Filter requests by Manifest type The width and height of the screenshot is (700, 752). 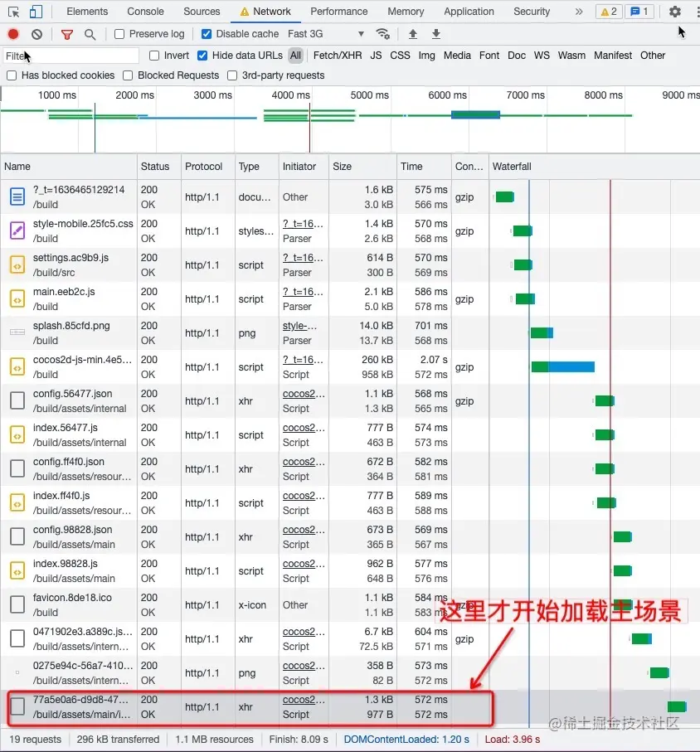[613, 56]
